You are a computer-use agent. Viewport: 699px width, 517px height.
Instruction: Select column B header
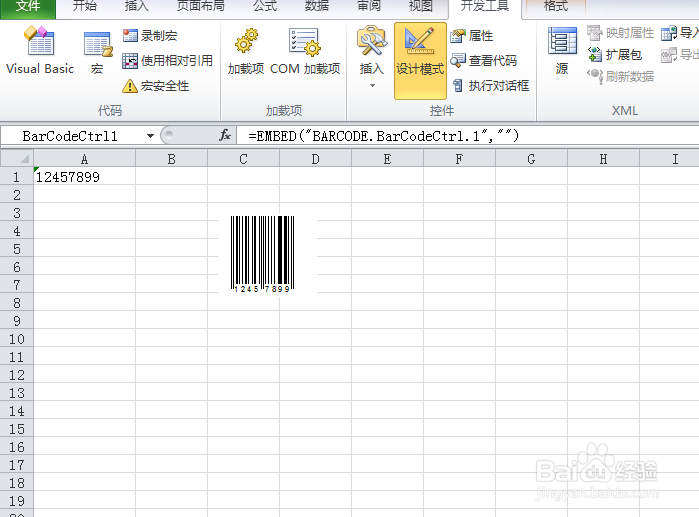(x=171, y=159)
